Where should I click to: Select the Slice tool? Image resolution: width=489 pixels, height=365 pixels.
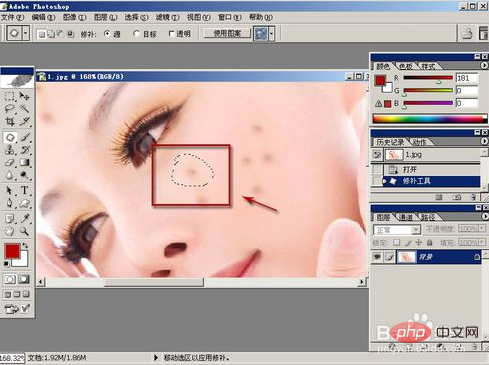coord(24,121)
